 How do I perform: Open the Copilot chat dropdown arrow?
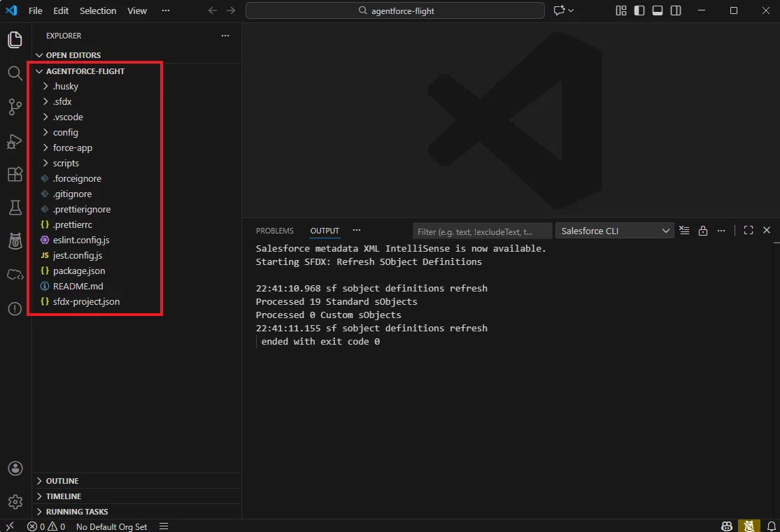point(571,10)
